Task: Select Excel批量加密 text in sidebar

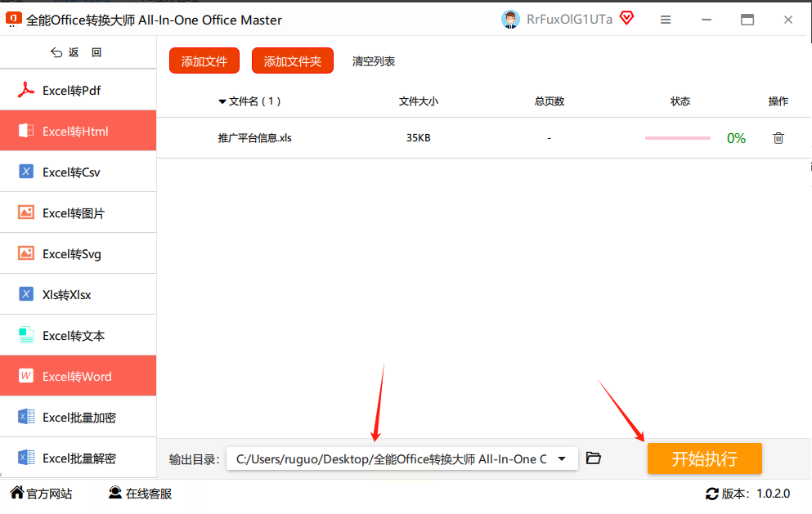Action: pyautogui.click(x=79, y=418)
